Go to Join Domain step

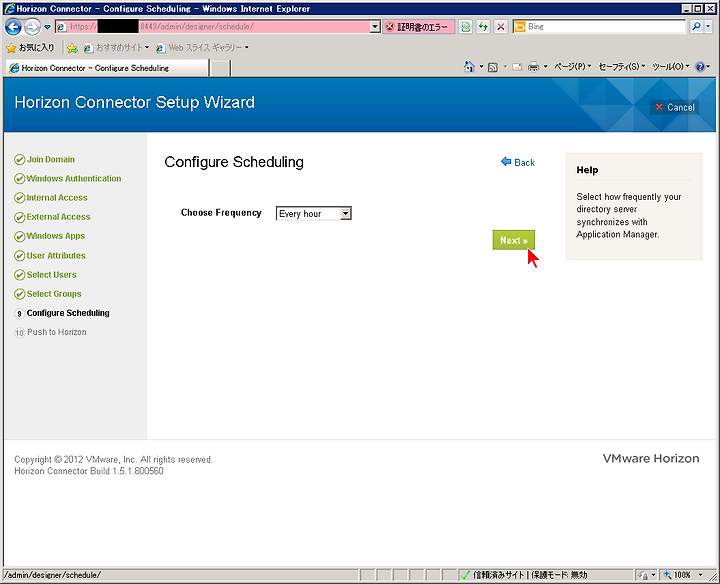(51, 159)
